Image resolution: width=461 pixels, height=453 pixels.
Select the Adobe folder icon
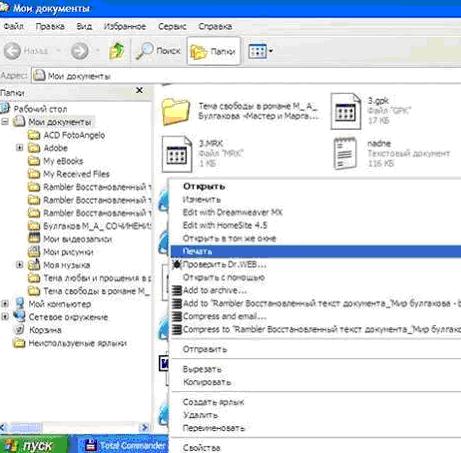tap(34, 148)
